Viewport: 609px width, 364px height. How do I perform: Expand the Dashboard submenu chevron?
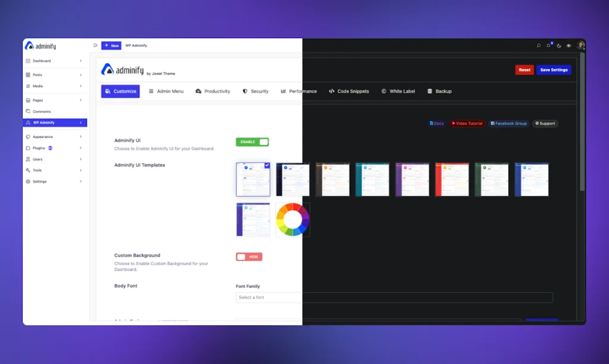click(81, 61)
